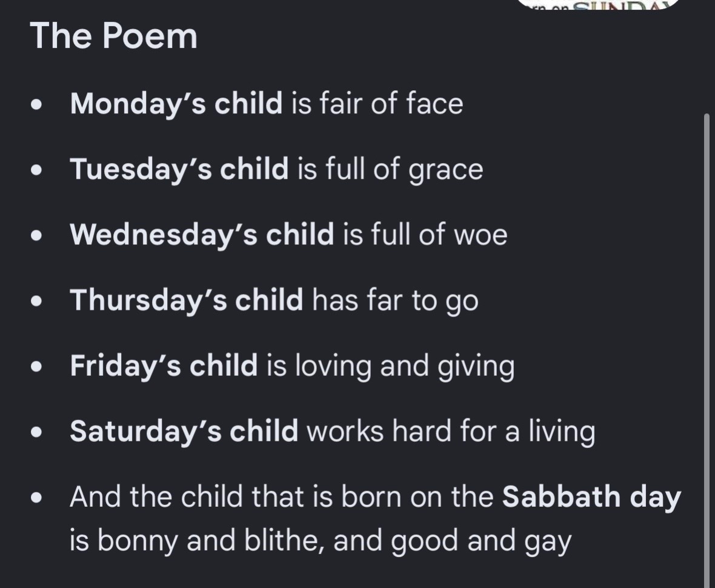Image resolution: width=715 pixels, height=588 pixels.
Task: Click bullet point before "And the child" line
Action: coord(36,498)
